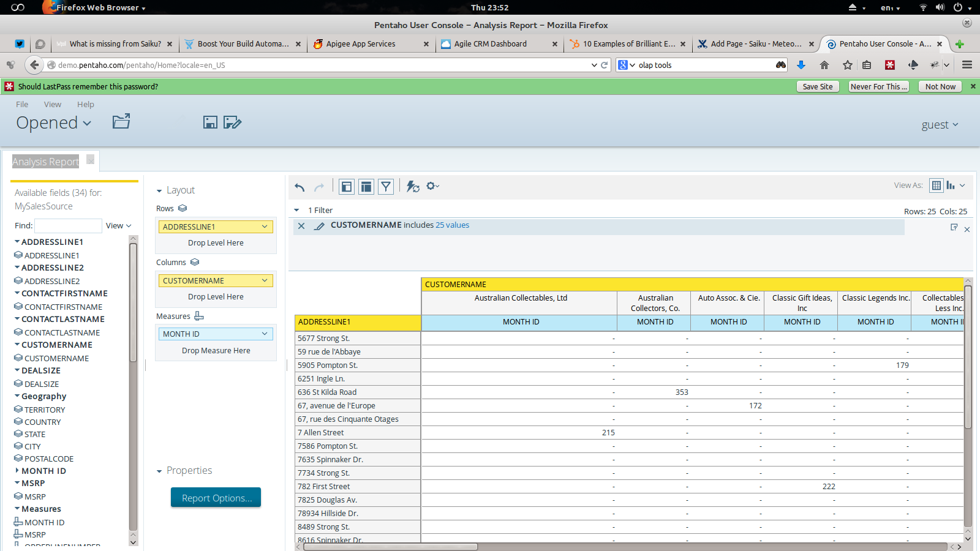This screenshot has height=551, width=980.
Task: Open MONTH ID measure dropdown
Action: coord(265,334)
